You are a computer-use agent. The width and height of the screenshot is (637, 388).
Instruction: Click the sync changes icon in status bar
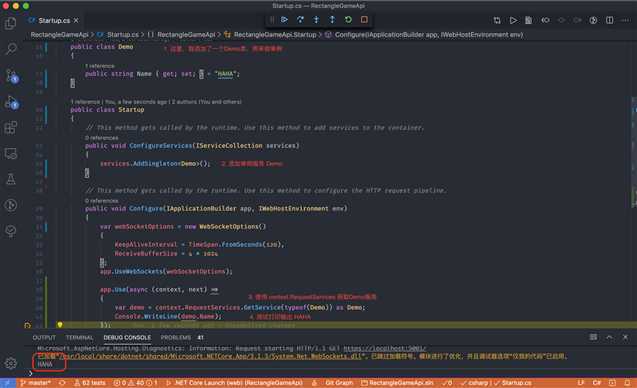click(62, 383)
